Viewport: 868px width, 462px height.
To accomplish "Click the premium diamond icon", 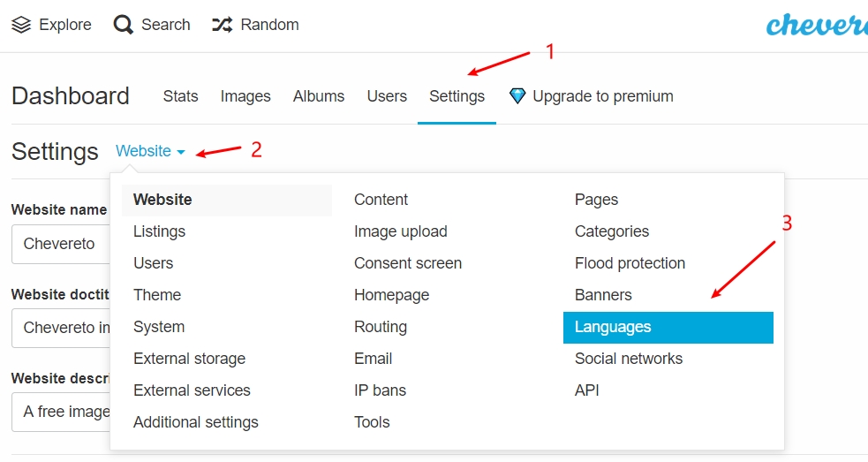I will 517,96.
